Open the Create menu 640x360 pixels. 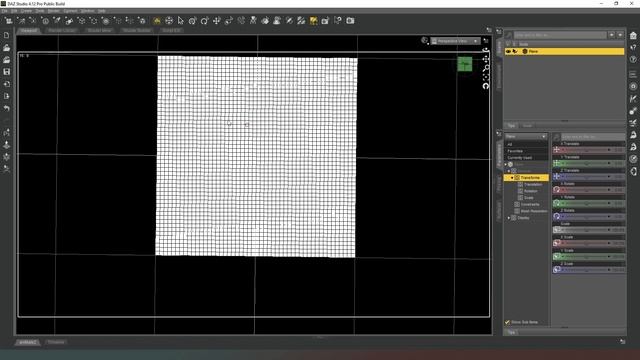26,11
